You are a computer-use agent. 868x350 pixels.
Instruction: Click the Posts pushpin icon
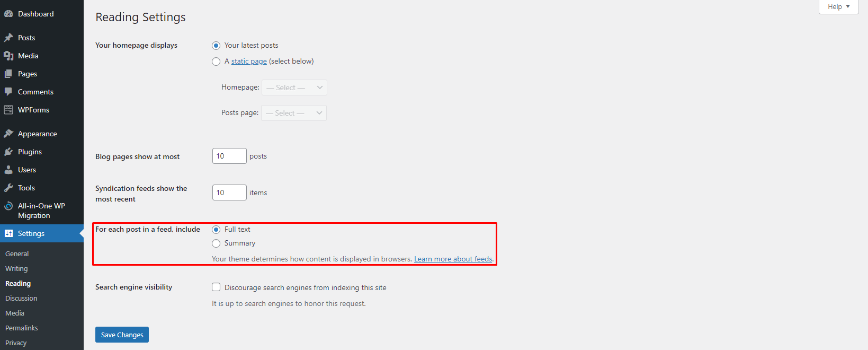point(8,38)
